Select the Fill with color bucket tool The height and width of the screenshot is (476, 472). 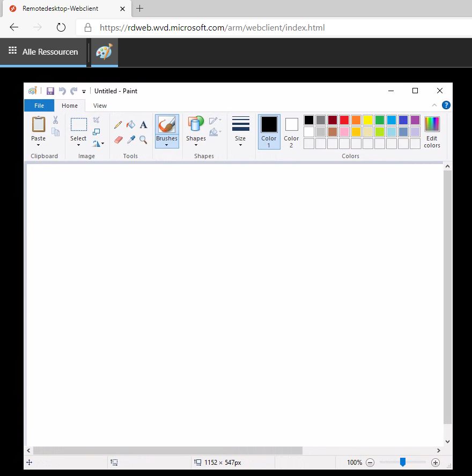click(131, 124)
